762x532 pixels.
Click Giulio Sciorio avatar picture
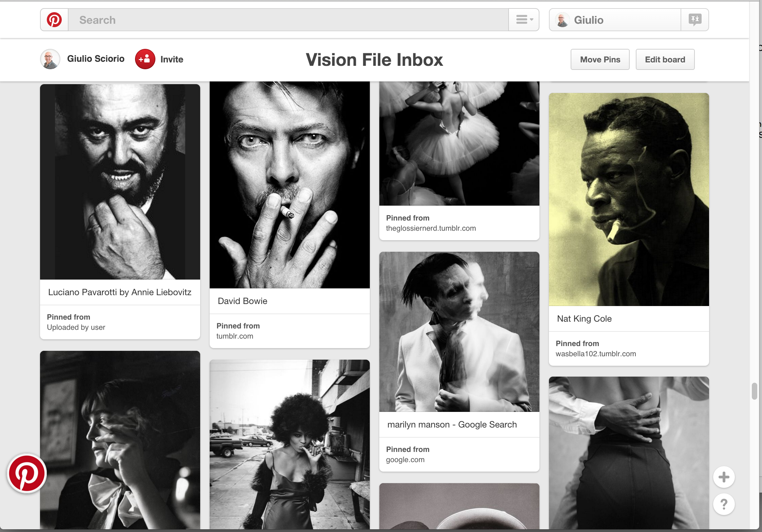pyautogui.click(x=50, y=59)
